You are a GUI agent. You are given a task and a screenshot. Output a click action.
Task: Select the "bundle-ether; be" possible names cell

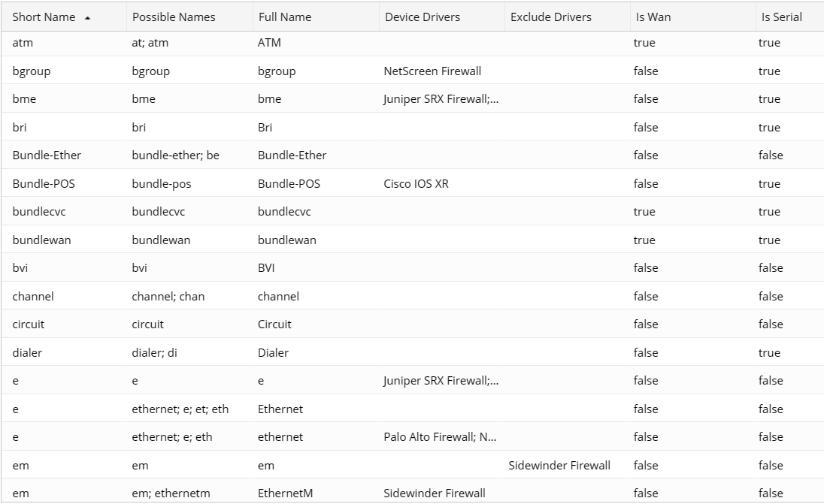(x=175, y=155)
